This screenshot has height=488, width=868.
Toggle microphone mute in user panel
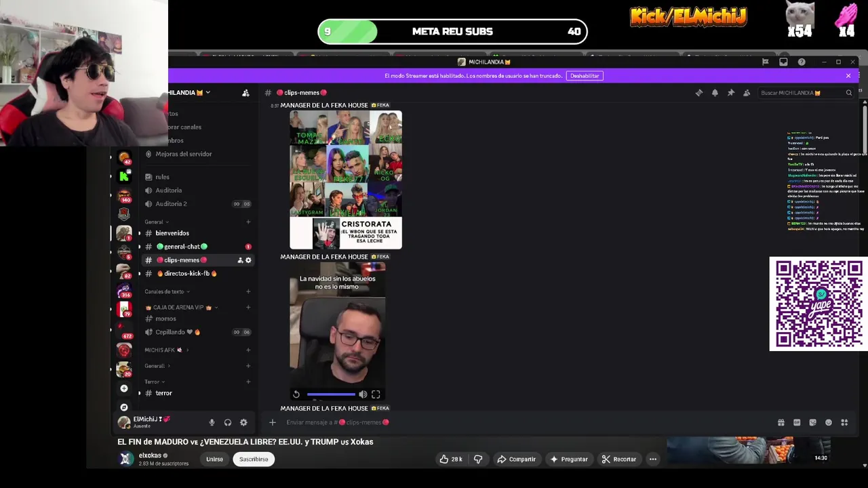click(212, 422)
